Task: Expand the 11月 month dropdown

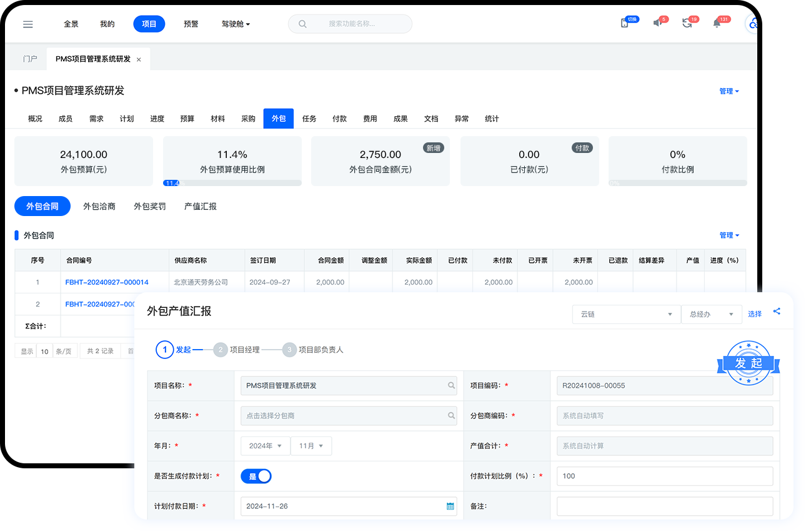Action: [x=311, y=446]
